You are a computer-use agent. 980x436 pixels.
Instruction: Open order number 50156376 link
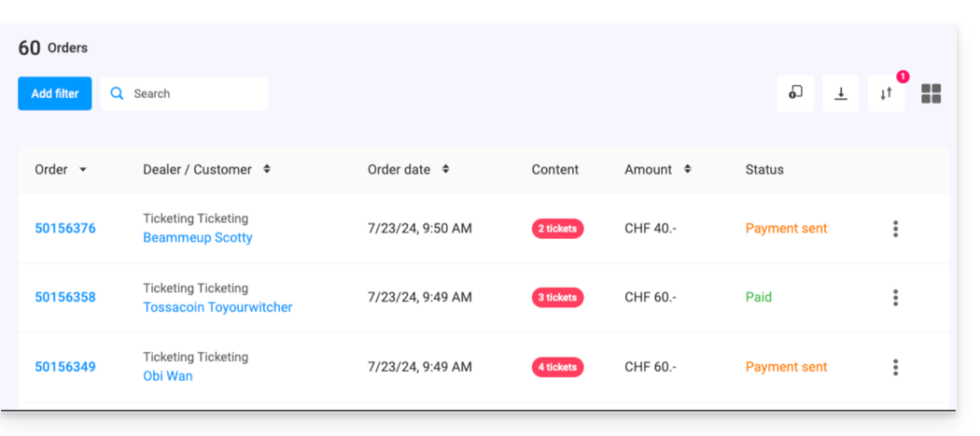65,229
